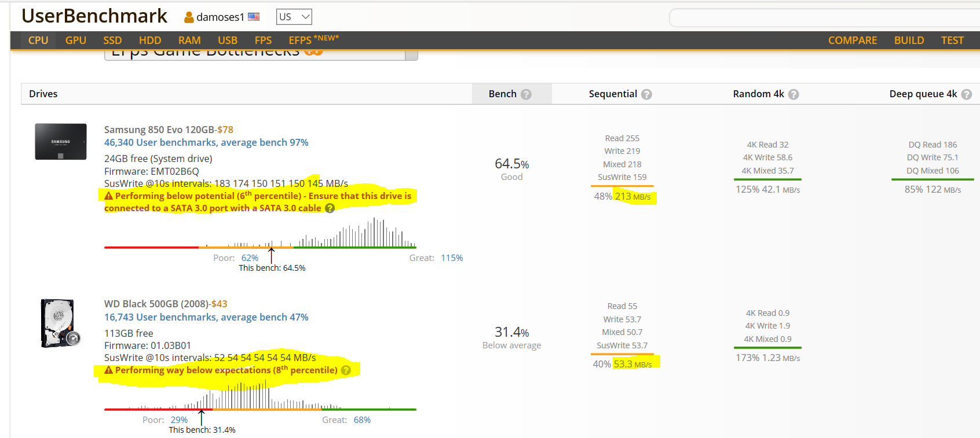The height and width of the screenshot is (438, 980).
Task: Click the UserBenchmark site logo
Action: (94, 16)
